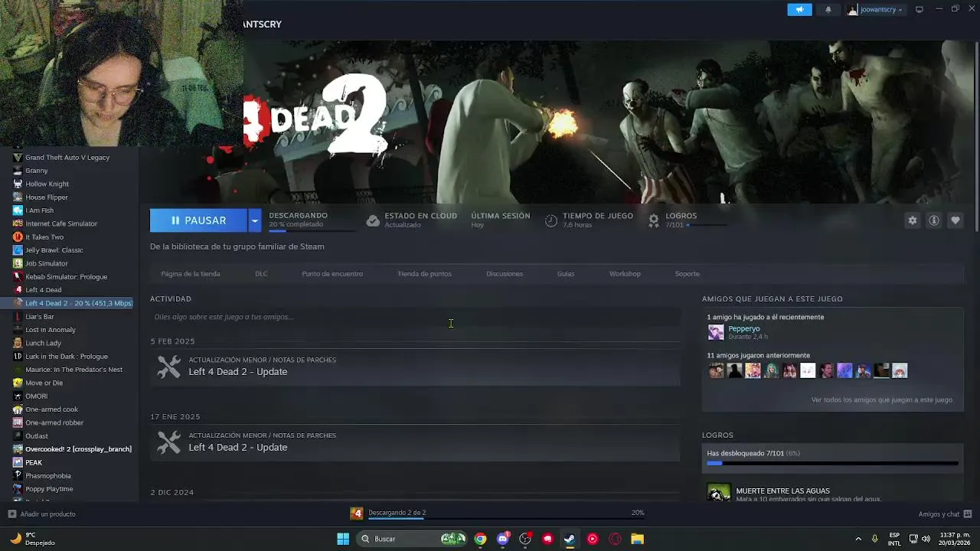Click the Steam announcements megaphone icon
The width and height of the screenshot is (980, 551).
(799, 10)
